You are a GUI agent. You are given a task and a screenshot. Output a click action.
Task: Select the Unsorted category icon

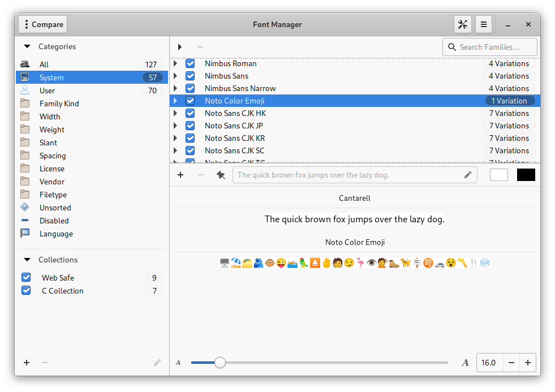pos(25,208)
